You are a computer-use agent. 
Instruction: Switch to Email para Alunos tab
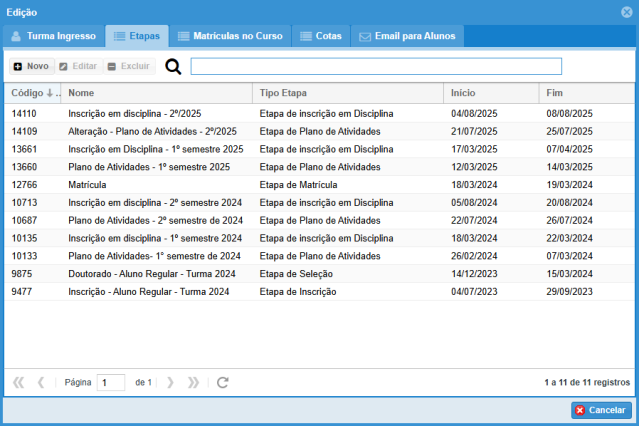[x=408, y=36]
